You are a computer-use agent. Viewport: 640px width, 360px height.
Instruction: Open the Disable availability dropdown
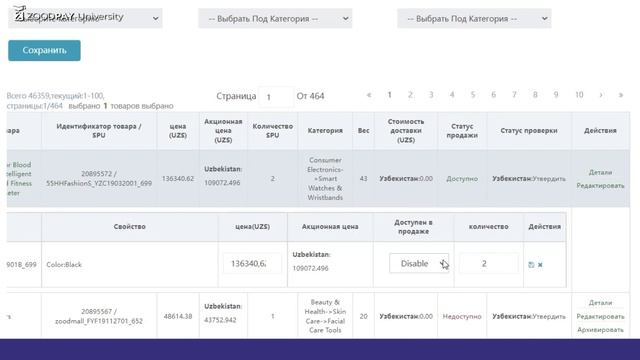tap(419, 263)
